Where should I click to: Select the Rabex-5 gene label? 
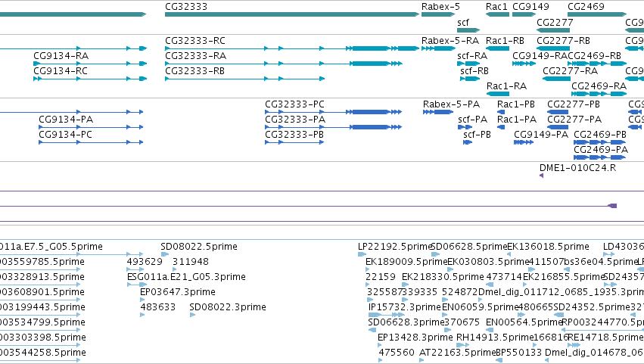440,7
